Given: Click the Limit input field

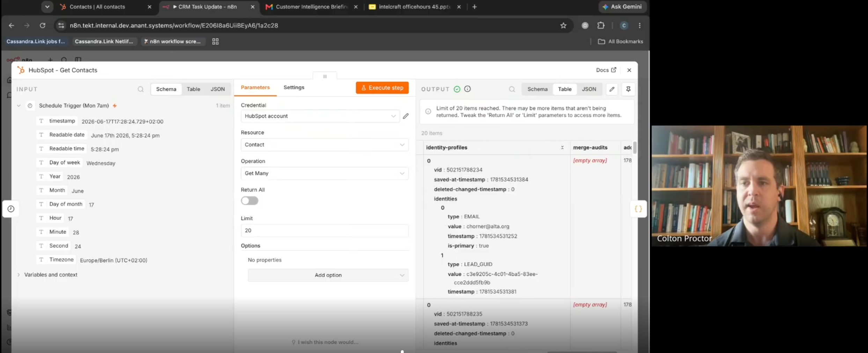Looking at the screenshot, I should [x=325, y=231].
